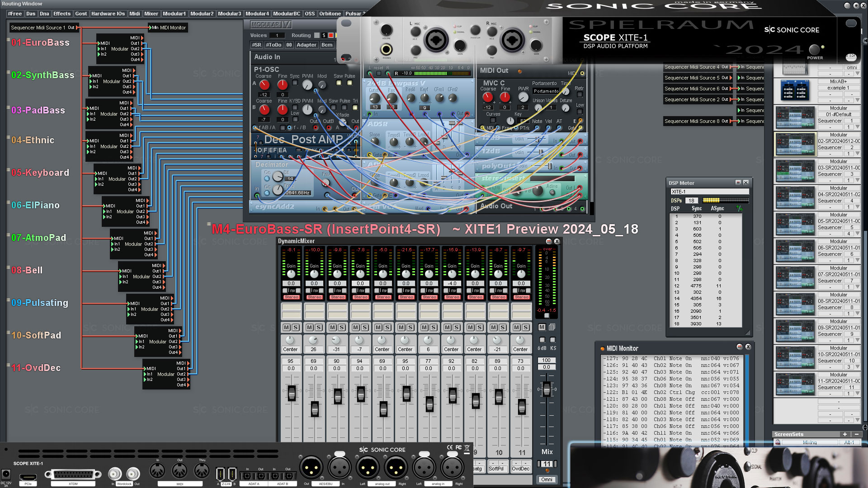Click oscillator A Coarse red knob

click(x=264, y=85)
